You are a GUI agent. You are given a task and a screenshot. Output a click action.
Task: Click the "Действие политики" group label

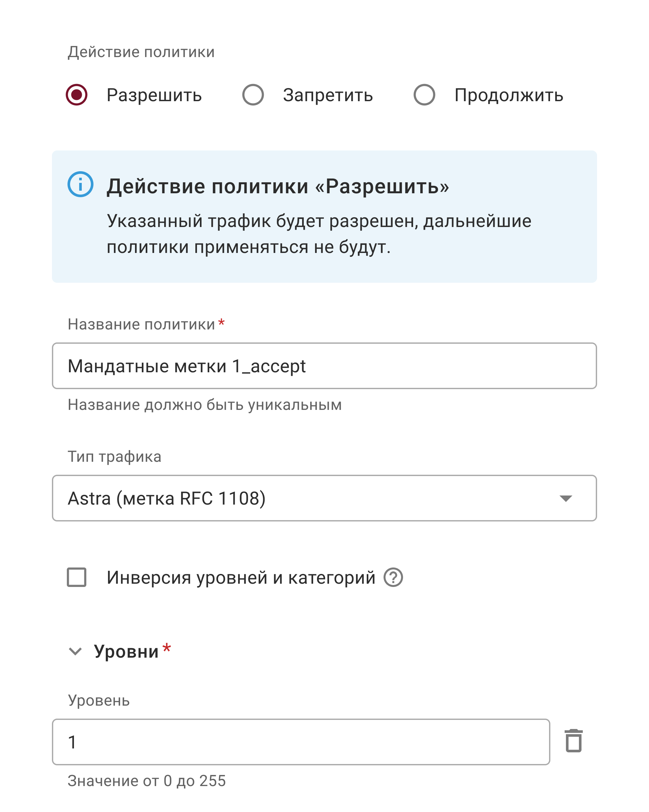click(x=141, y=52)
